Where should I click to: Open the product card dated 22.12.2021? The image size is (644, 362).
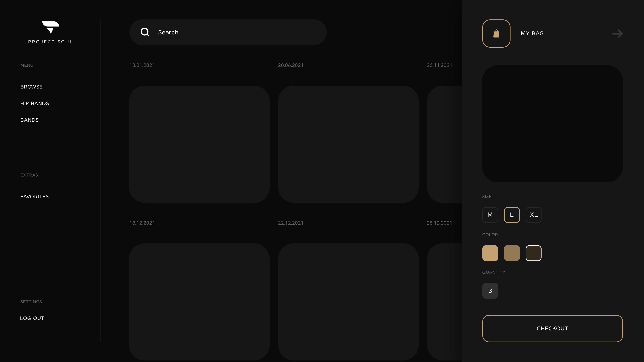click(348, 302)
